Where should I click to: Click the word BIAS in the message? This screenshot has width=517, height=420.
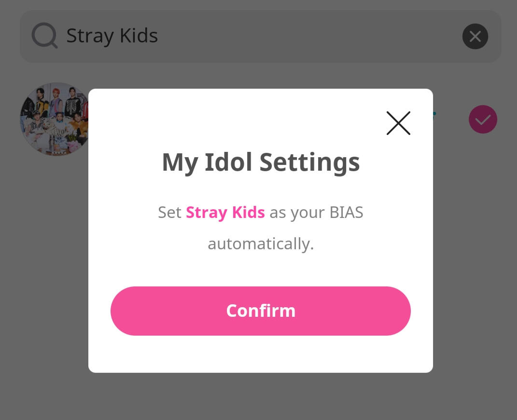click(346, 213)
